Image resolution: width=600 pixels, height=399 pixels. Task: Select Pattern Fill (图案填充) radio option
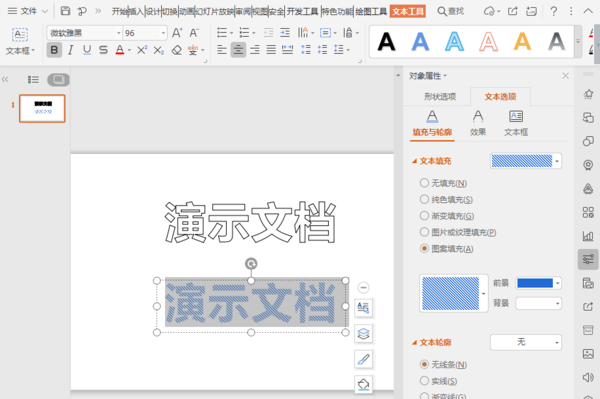click(x=424, y=249)
